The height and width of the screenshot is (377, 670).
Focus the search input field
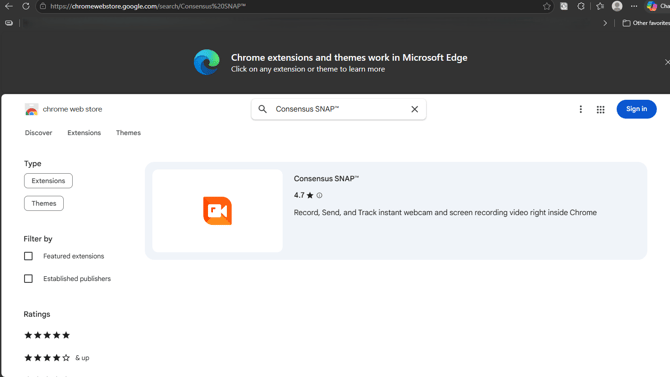[x=339, y=109]
